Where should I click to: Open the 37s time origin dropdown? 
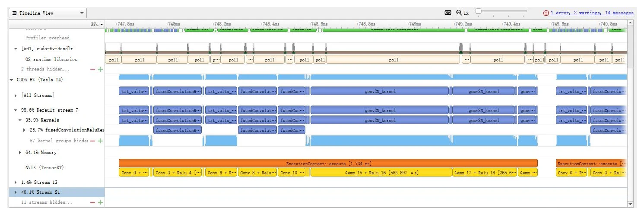(x=97, y=24)
